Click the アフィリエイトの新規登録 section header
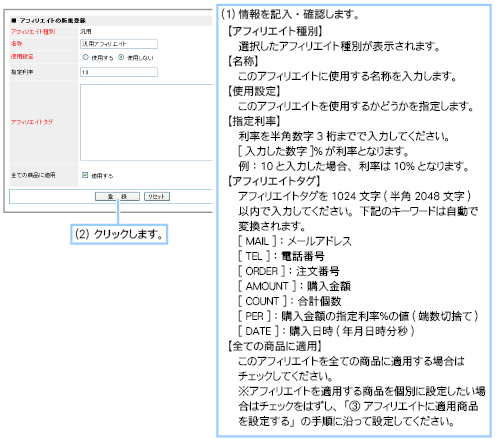The image size is (497, 439). click(x=49, y=20)
